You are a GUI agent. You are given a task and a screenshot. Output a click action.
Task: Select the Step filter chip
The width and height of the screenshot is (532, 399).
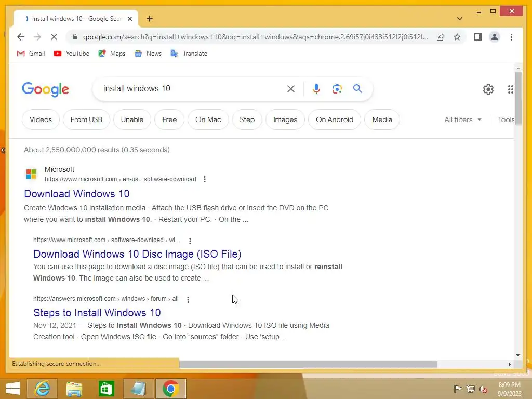(247, 120)
